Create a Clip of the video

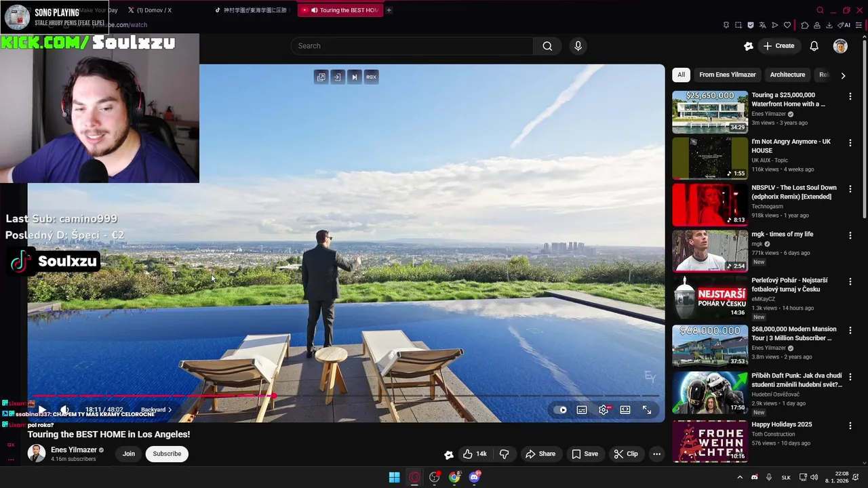(626, 454)
